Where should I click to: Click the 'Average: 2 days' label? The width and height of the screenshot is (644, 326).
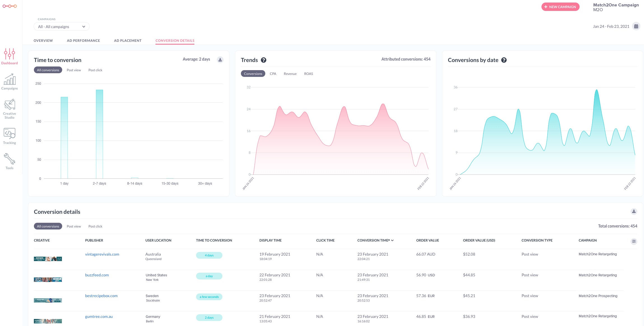point(196,59)
